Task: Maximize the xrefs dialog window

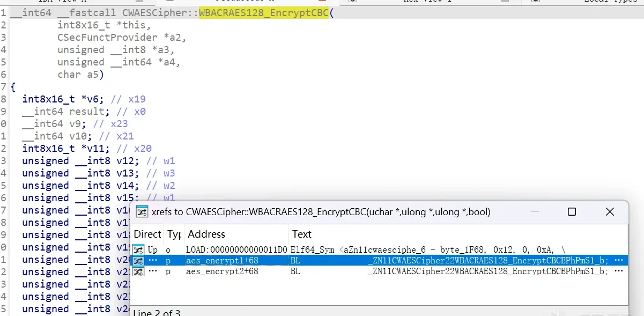Action: click(572, 212)
